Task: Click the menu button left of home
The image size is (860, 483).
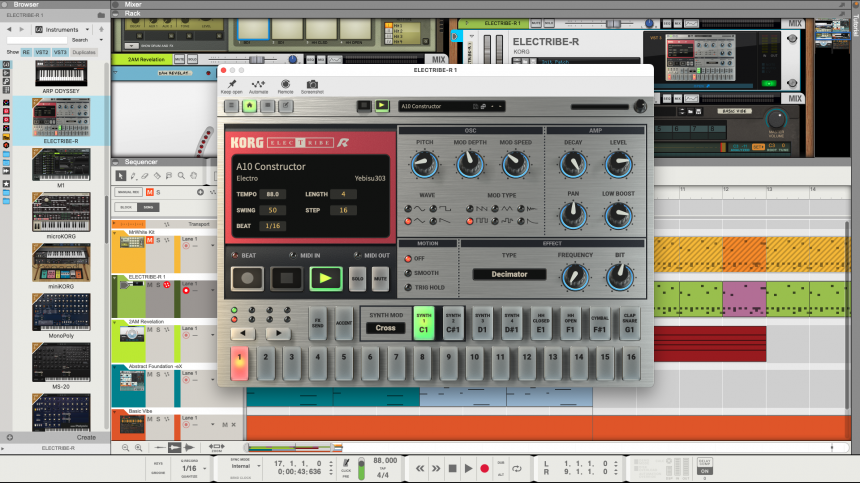Action: point(231,106)
